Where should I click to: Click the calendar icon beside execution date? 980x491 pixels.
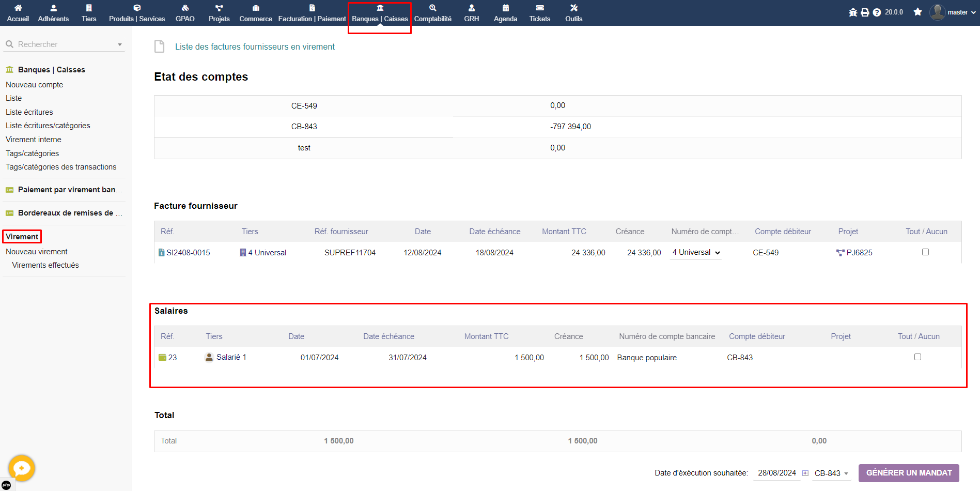(805, 473)
